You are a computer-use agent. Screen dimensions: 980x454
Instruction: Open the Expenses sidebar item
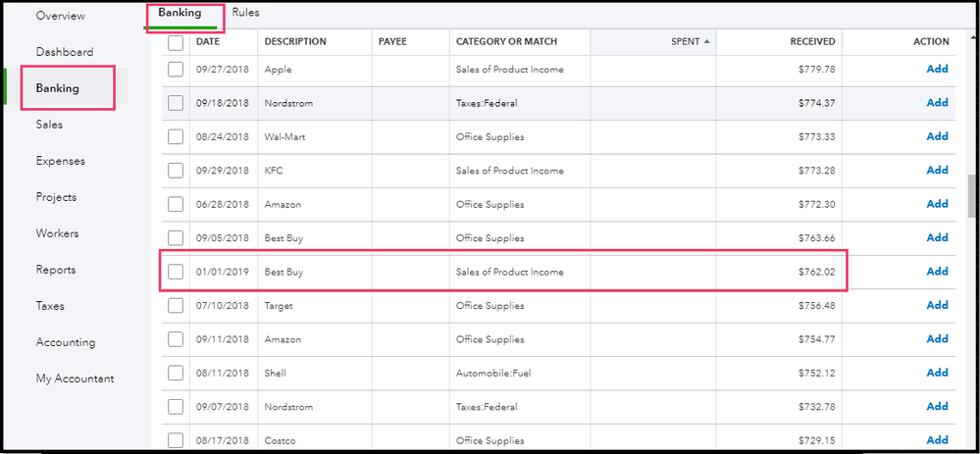pyautogui.click(x=60, y=161)
